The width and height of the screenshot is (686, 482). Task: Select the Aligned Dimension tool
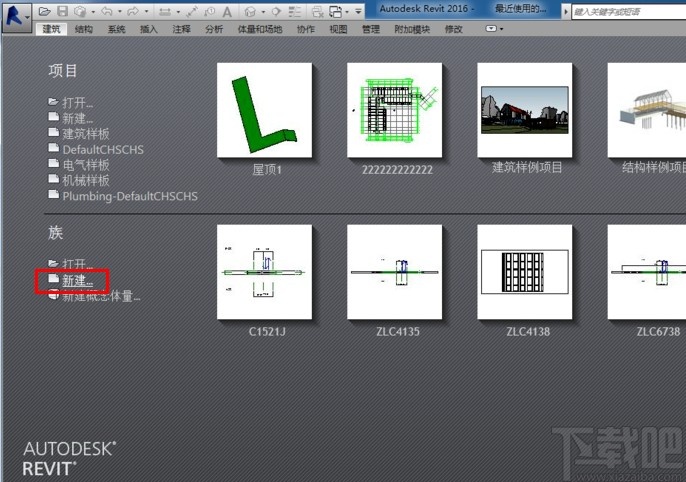[192, 12]
